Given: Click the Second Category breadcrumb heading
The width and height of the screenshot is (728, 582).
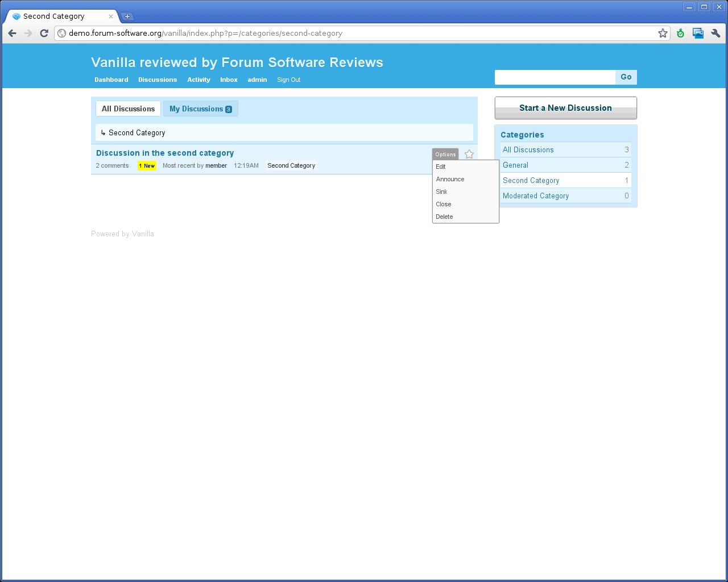Looking at the screenshot, I should (136, 132).
